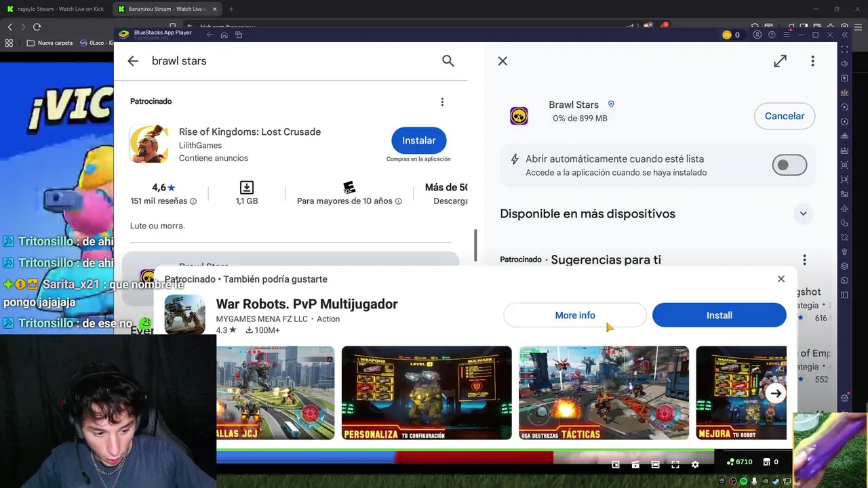
Task: Open BlueStacks sidebar settings gear
Action: click(x=844, y=398)
